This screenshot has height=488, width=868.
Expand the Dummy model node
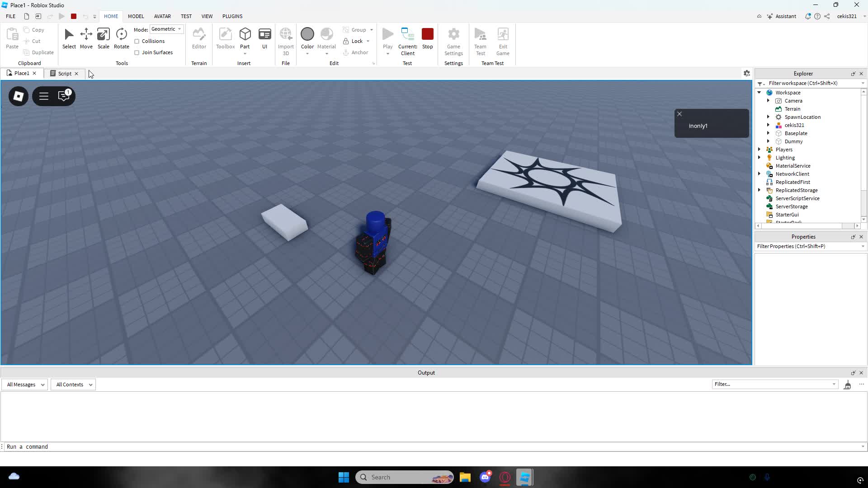(768, 141)
